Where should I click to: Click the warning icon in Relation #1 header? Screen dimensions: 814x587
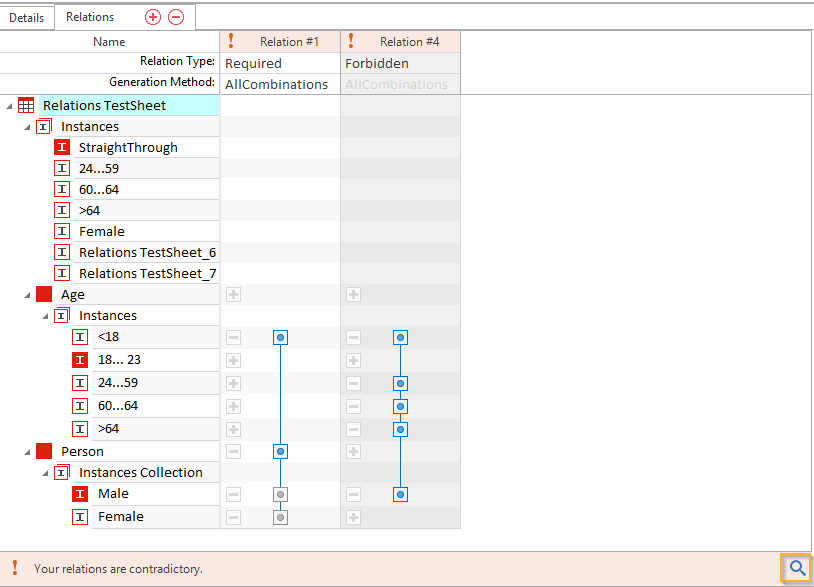231,41
